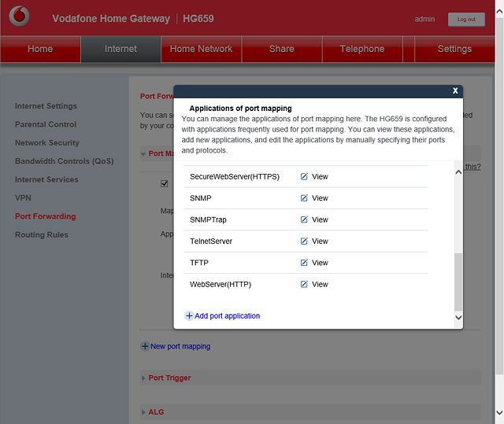The height and width of the screenshot is (424, 504).
Task: Collapse the Port Mapping section arrow
Action: tap(143, 154)
